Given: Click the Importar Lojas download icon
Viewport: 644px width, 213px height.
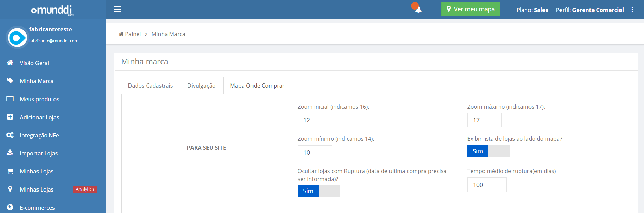Looking at the screenshot, I should point(10,153).
